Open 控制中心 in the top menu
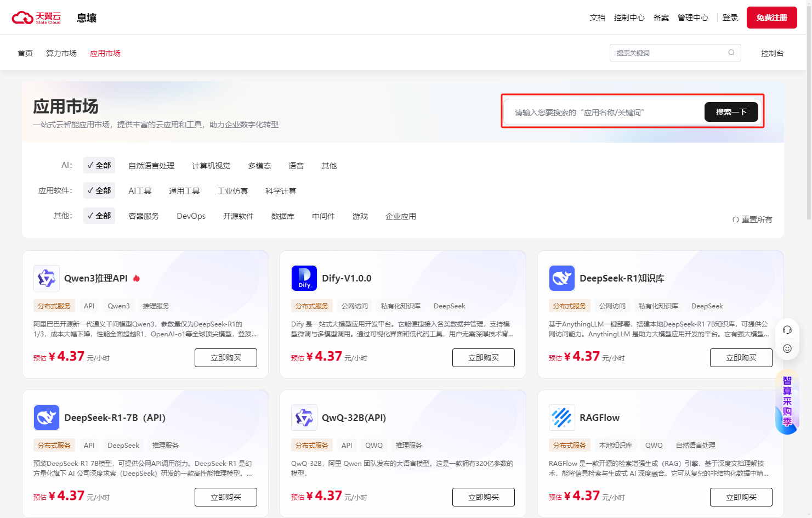The width and height of the screenshot is (812, 518). pyautogui.click(x=629, y=18)
